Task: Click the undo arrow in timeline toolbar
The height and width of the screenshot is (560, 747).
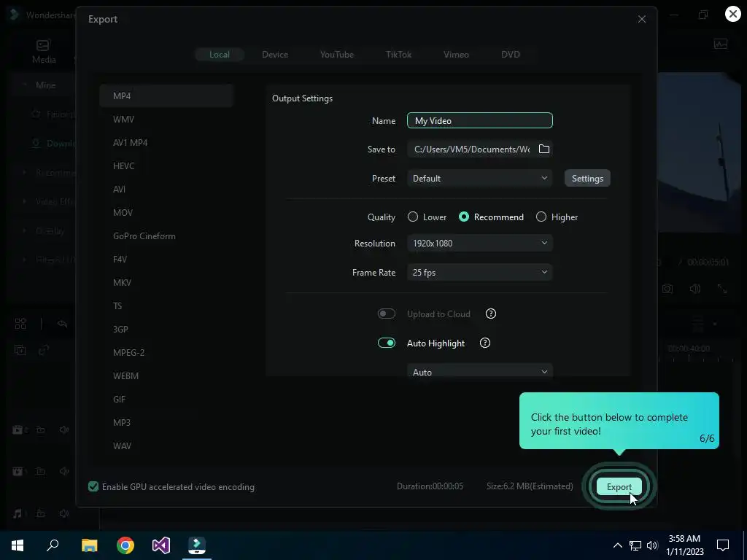Action: tap(63, 324)
